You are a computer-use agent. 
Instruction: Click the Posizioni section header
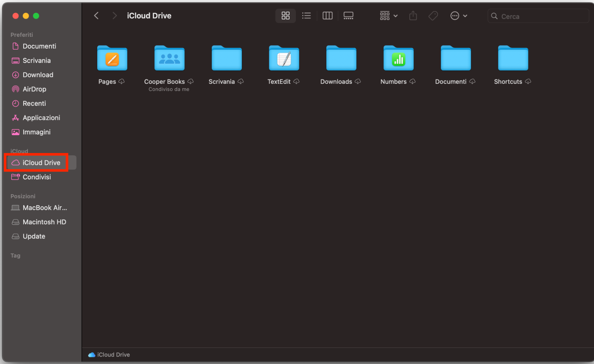pyautogui.click(x=23, y=196)
